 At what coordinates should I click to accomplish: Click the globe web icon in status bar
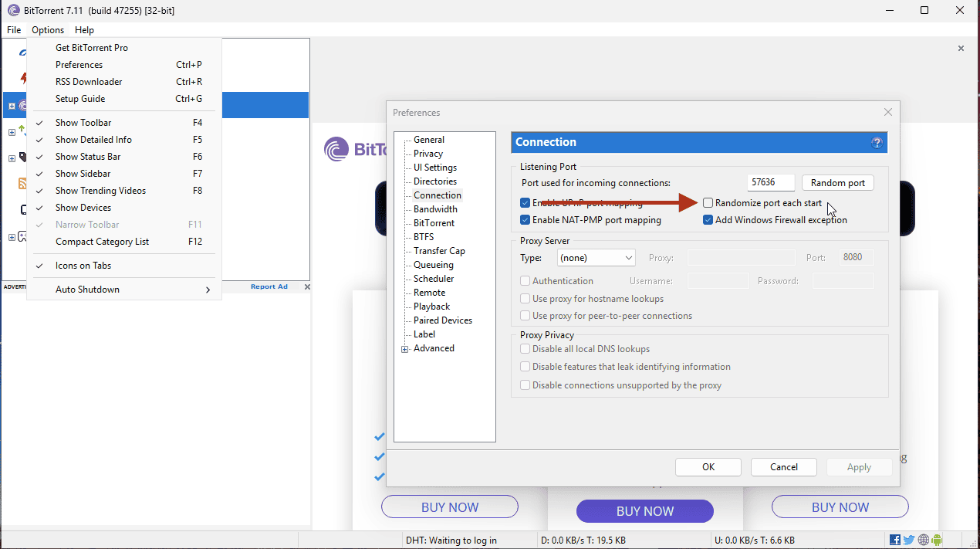923,540
